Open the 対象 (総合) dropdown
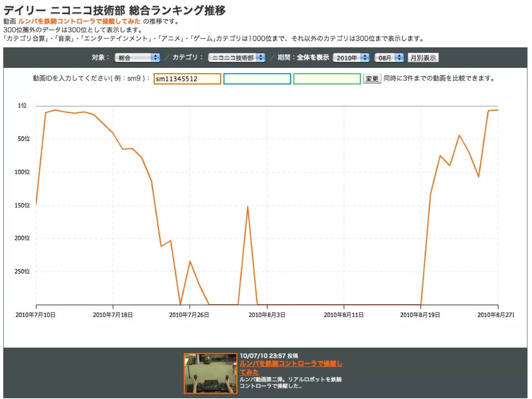The height and width of the screenshot is (399, 532). point(137,57)
